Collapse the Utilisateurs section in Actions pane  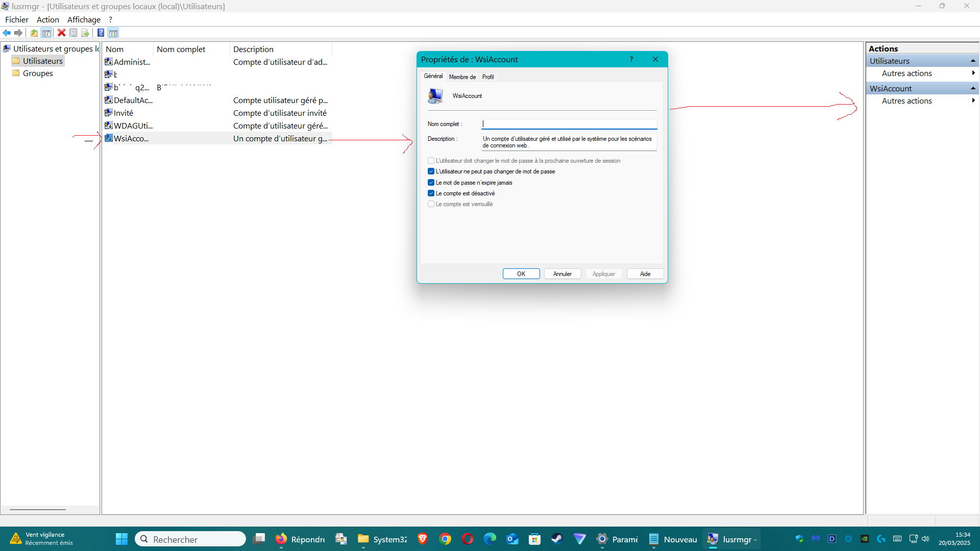pyautogui.click(x=973, y=61)
